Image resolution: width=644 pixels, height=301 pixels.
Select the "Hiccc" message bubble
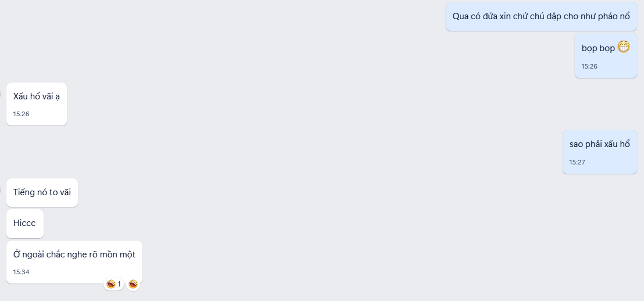pyautogui.click(x=24, y=223)
